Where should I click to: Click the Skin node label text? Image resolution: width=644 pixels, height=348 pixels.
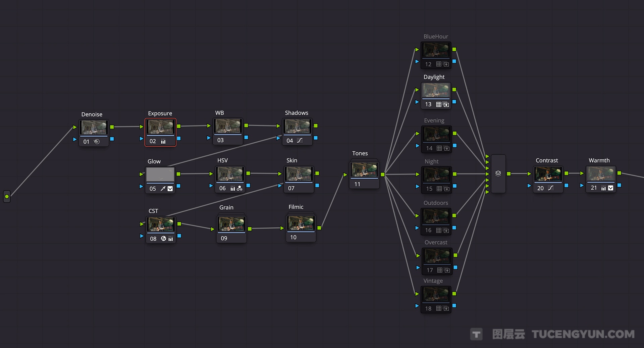[x=291, y=160]
